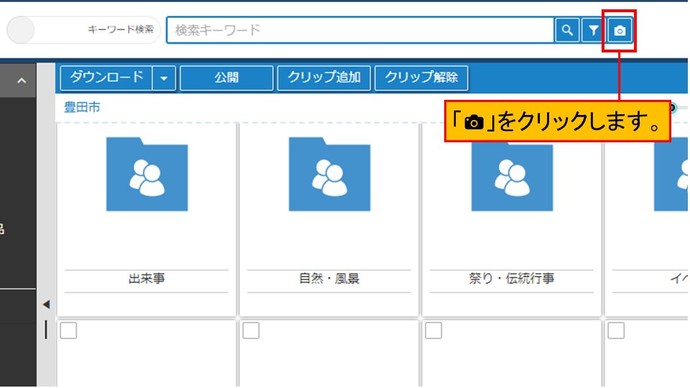Click the 公開 button

pyautogui.click(x=227, y=78)
